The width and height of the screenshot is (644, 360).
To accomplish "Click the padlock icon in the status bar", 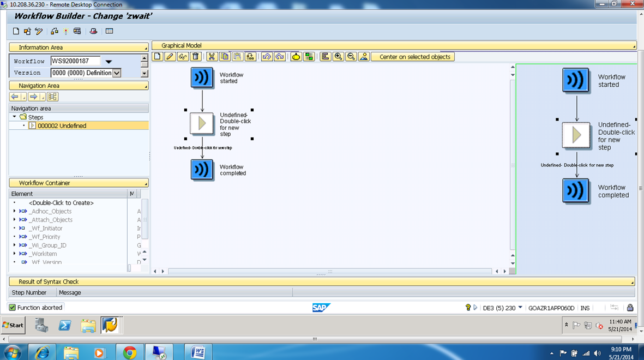I will click(630, 308).
